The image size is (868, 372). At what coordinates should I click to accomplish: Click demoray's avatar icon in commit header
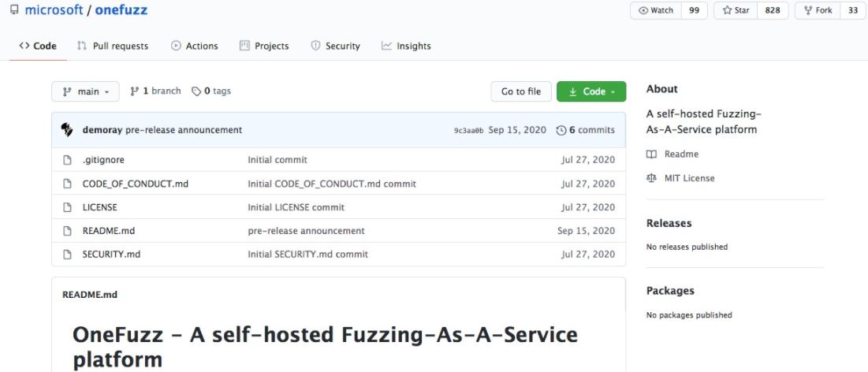point(67,130)
